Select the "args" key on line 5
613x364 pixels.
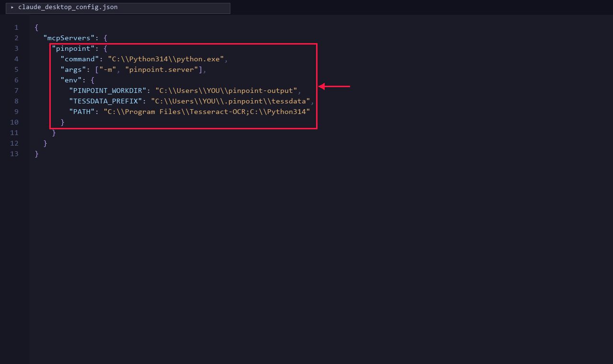pyautogui.click(x=72, y=69)
